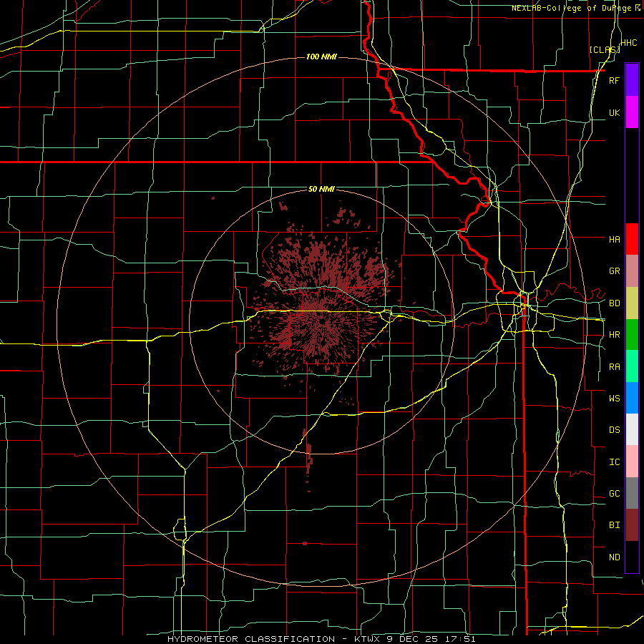This screenshot has width=644, height=644.
Task: Click the 'BI' legend label
Action: (x=614, y=525)
